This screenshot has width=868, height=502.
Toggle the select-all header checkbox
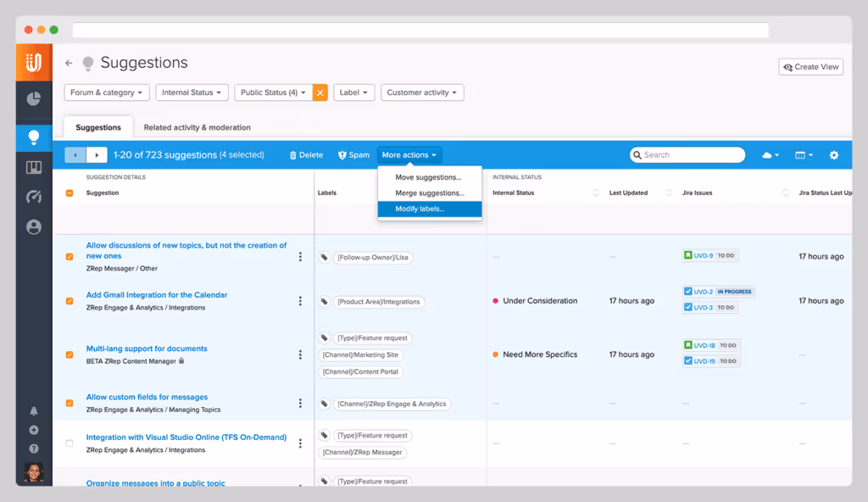point(70,192)
